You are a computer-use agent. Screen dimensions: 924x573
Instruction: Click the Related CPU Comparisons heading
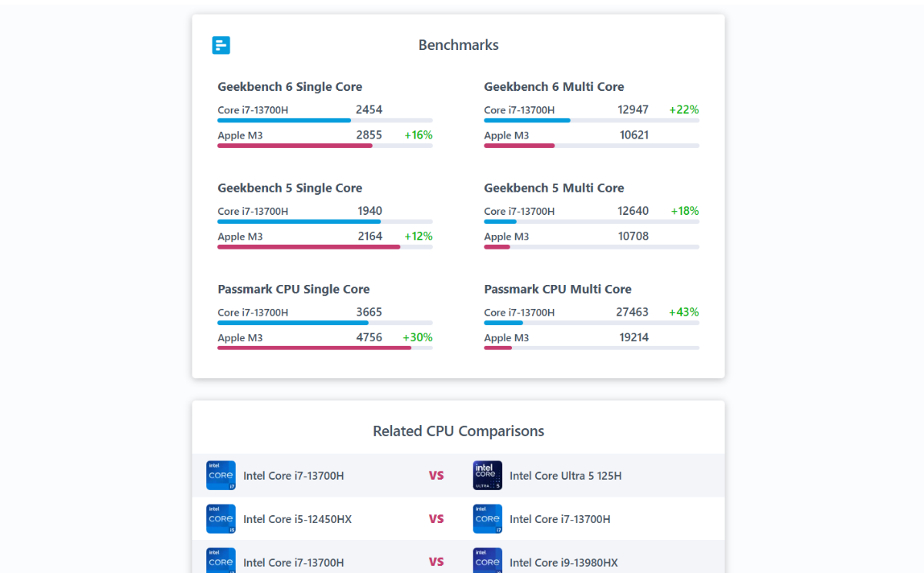(x=458, y=431)
